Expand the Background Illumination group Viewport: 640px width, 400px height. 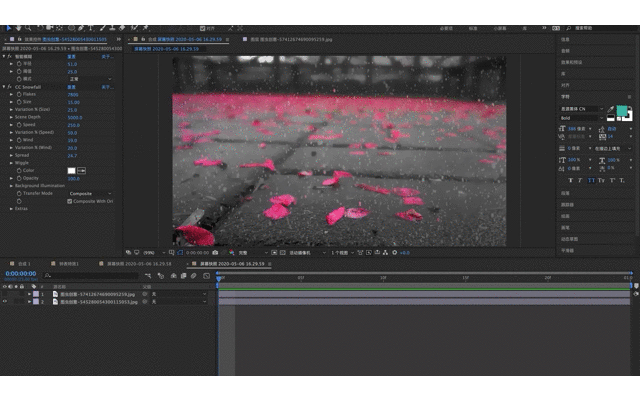click(x=11, y=186)
